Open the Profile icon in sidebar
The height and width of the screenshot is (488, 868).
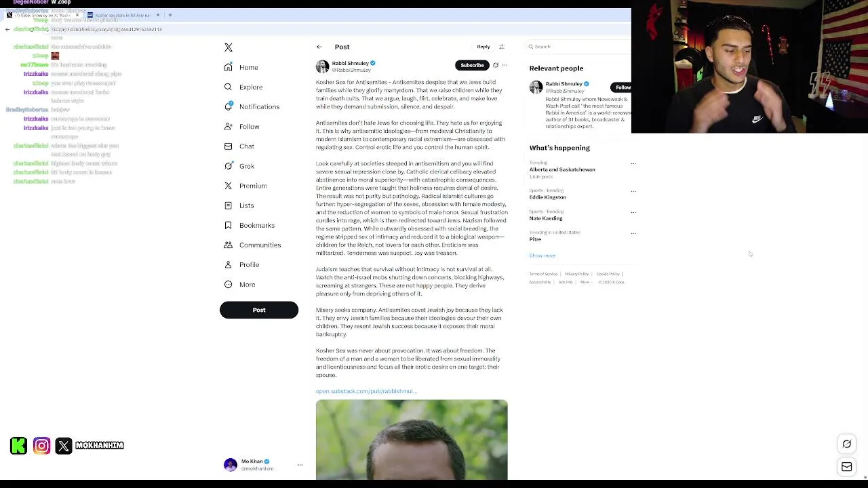[229, 264]
